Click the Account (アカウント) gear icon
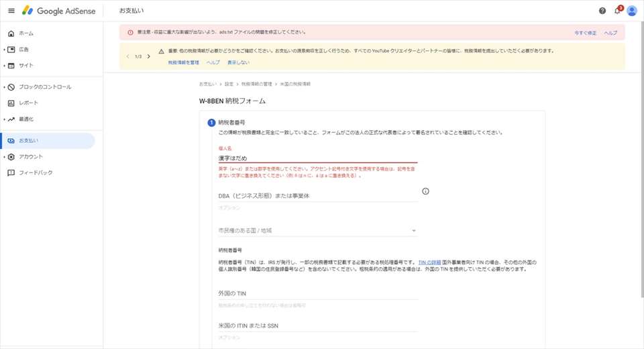 click(11, 156)
